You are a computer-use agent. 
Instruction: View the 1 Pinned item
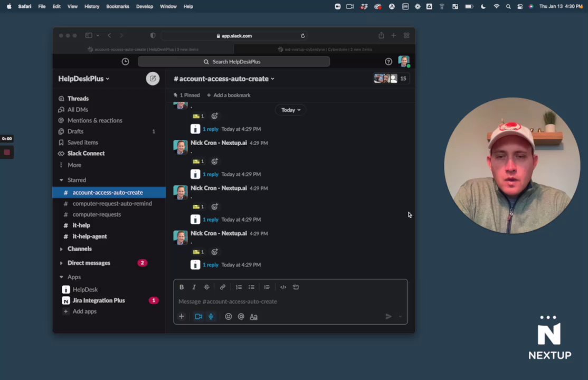(187, 95)
